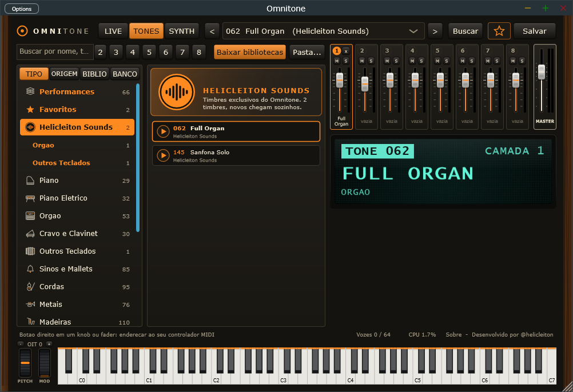Image resolution: width=573 pixels, height=392 pixels.
Task: Select the ORIGEM filter tab
Action: click(x=64, y=74)
